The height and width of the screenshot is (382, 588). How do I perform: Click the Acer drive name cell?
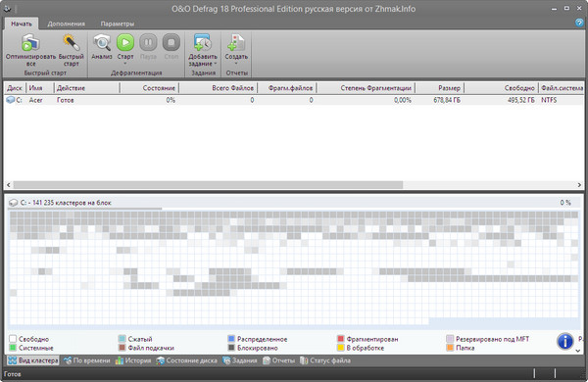[35, 100]
